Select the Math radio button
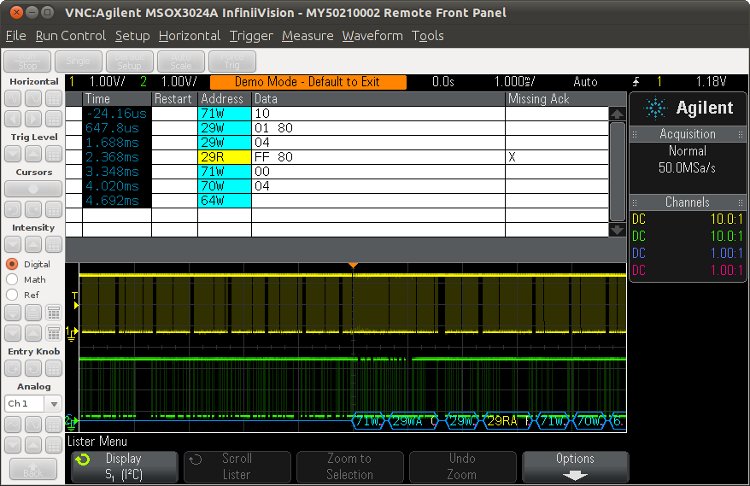Image resolution: width=750 pixels, height=486 pixels. [13, 280]
